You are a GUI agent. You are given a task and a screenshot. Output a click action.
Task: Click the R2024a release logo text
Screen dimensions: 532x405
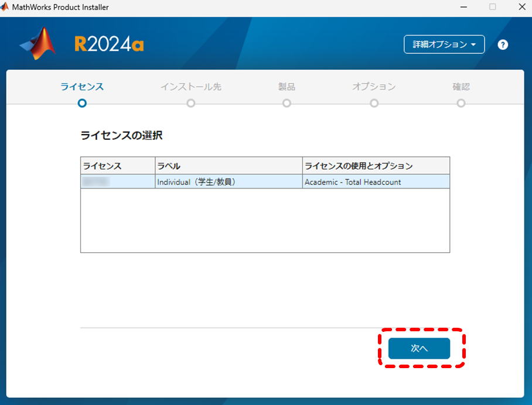(x=109, y=44)
